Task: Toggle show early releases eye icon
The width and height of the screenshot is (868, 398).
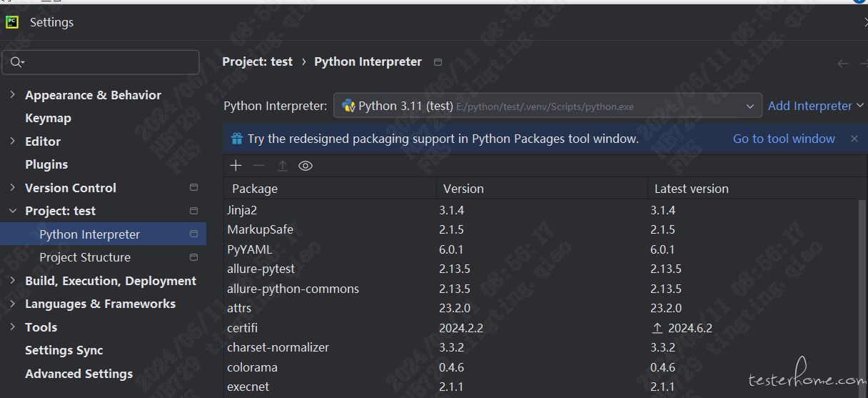Action: coord(306,166)
